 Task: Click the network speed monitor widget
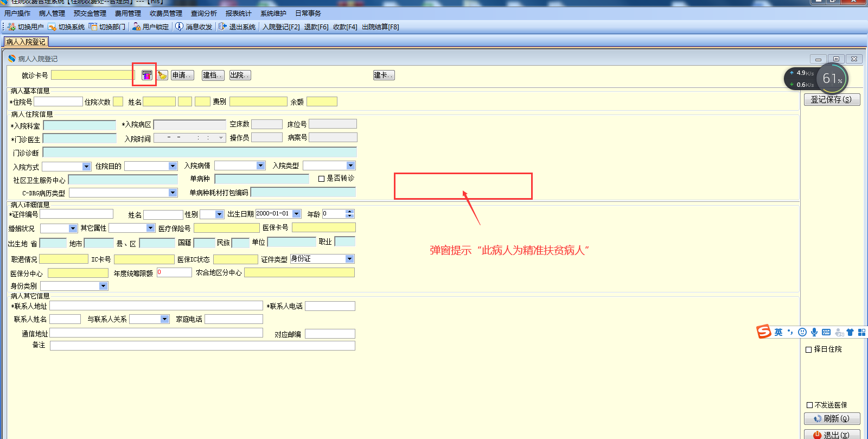pyautogui.click(x=801, y=79)
